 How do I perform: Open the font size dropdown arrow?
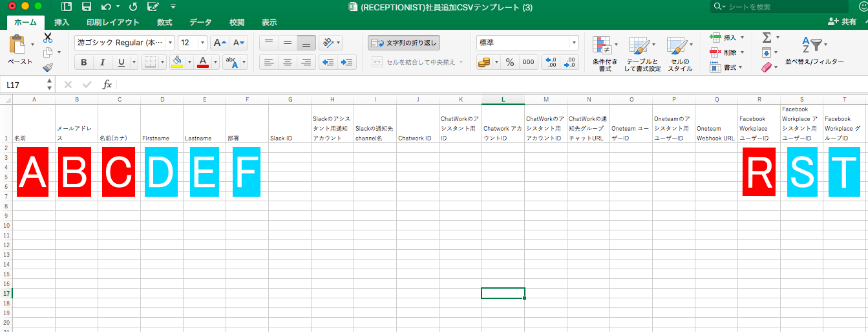pos(202,43)
